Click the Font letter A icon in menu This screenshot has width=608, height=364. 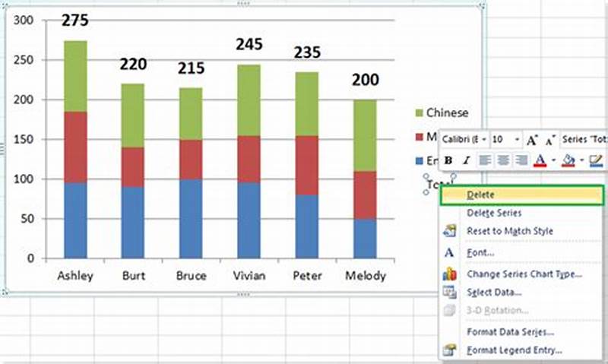pos(449,253)
